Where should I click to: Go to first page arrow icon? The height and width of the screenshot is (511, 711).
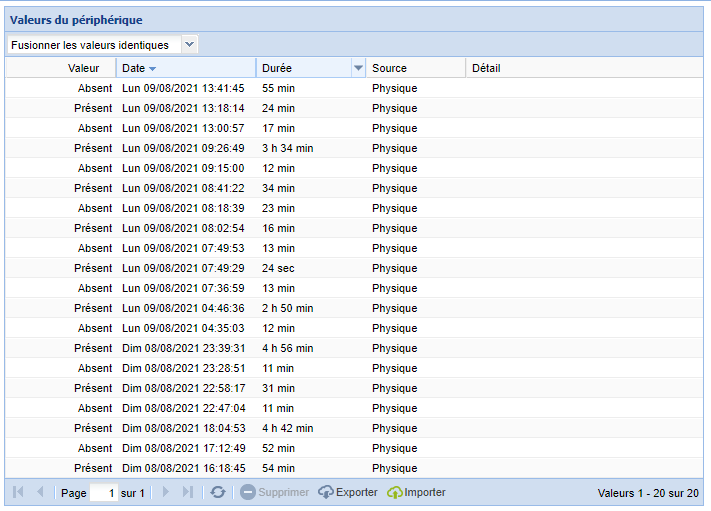click(x=18, y=492)
